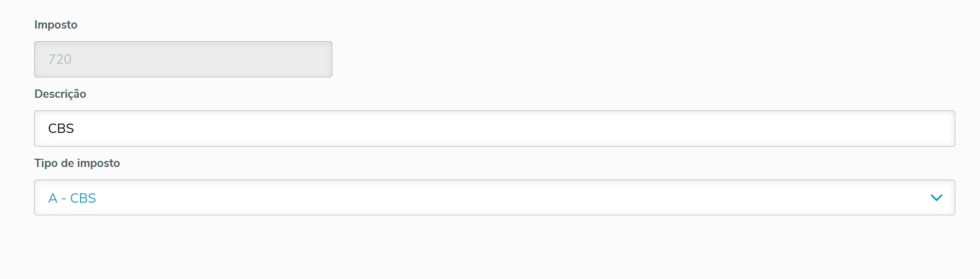Show tax type options via chevron

tap(937, 198)
